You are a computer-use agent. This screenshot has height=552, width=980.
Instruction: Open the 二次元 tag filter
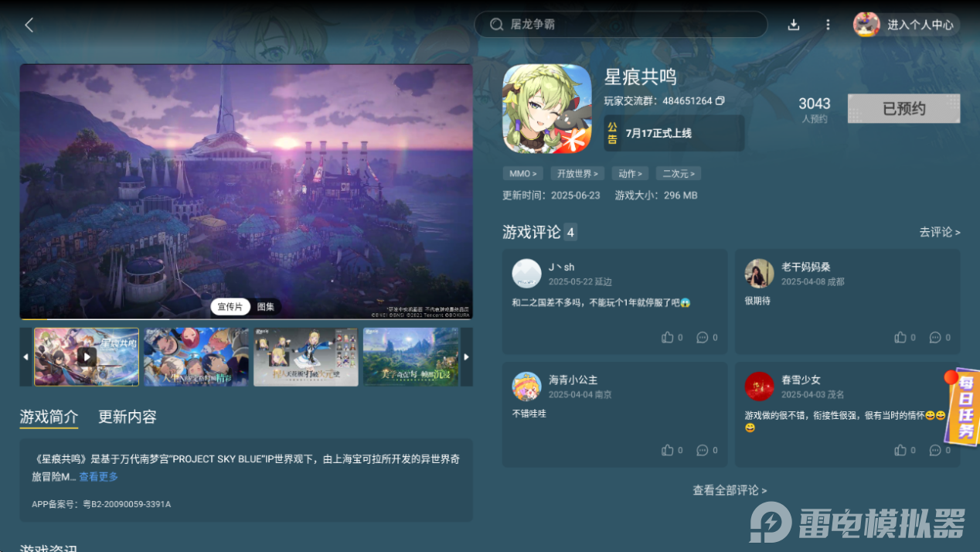(678, 173)
